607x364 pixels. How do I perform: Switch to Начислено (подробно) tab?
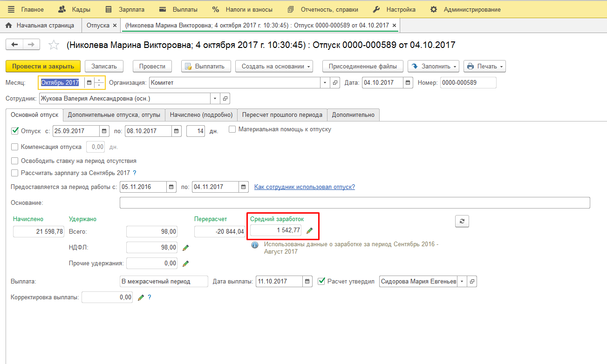click(201, 115)
